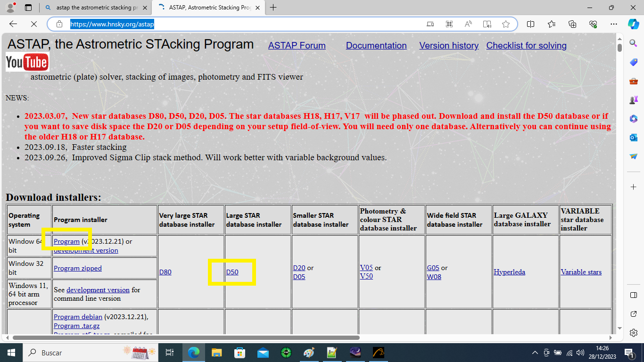
Task: Open the Windows Start menu
Action: pyautogui.click(x=11, y=353)
